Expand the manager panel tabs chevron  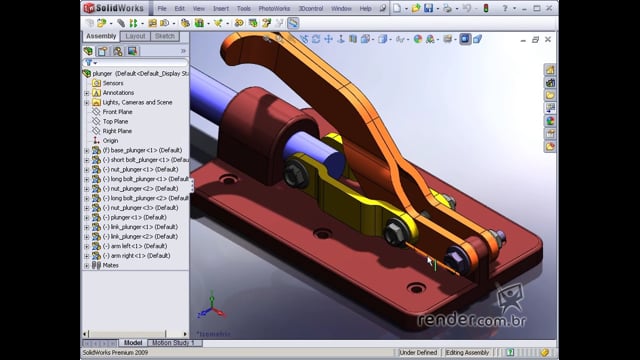click(183, 51)
